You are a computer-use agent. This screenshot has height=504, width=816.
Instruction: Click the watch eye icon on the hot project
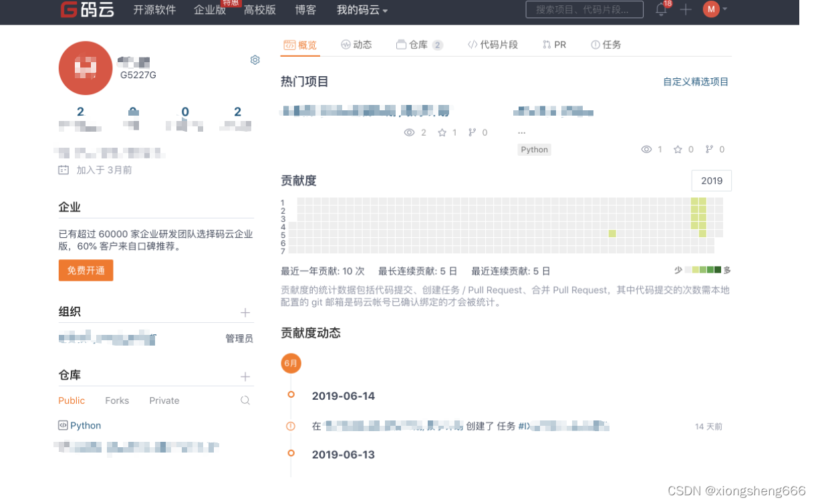point(409,132)
